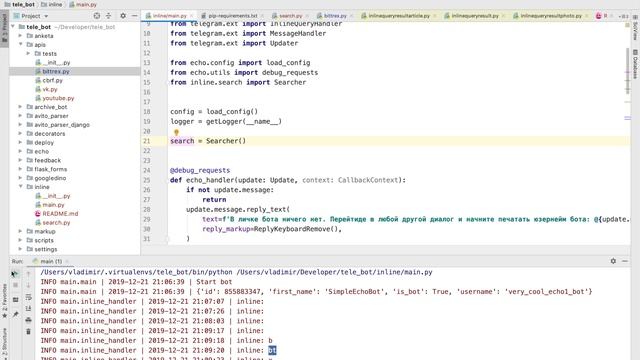
Task: Place cursor on line 21 search = Searcher()
Action: [x=208, y=141]
